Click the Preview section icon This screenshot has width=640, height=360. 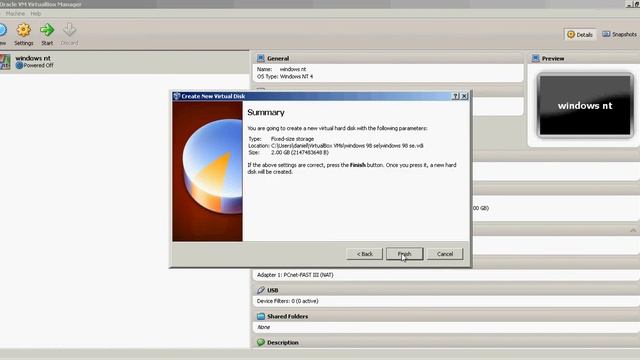tap(536, 58)
